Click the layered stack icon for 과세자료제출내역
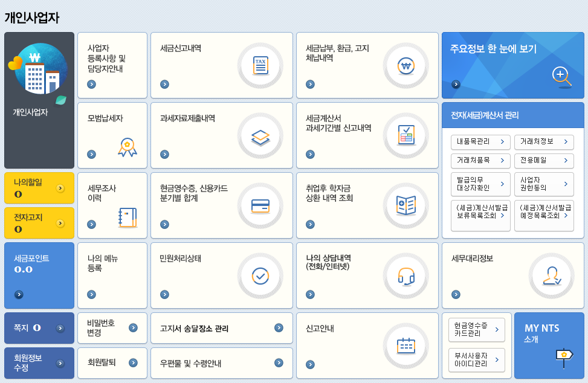588x383 pixels. tap(260, 136)
